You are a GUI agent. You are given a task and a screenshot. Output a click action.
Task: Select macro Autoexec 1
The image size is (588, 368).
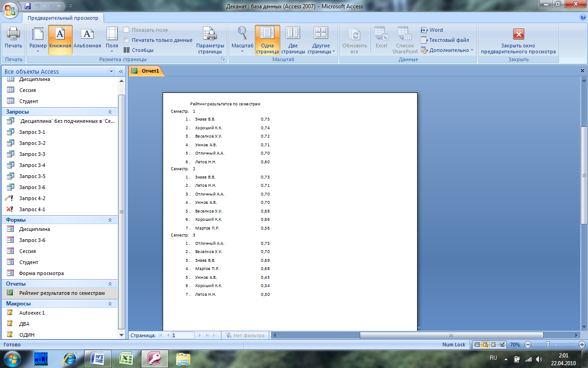click(60, 313)
